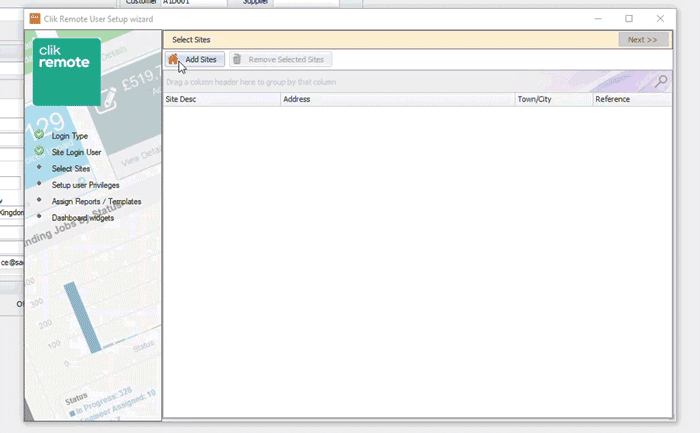Click the Next >> button

click(x=643, y=40)
